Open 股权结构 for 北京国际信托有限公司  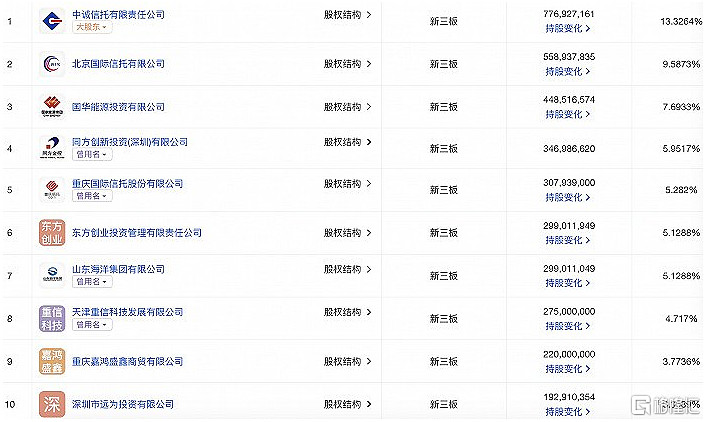[x=347, y=64]
